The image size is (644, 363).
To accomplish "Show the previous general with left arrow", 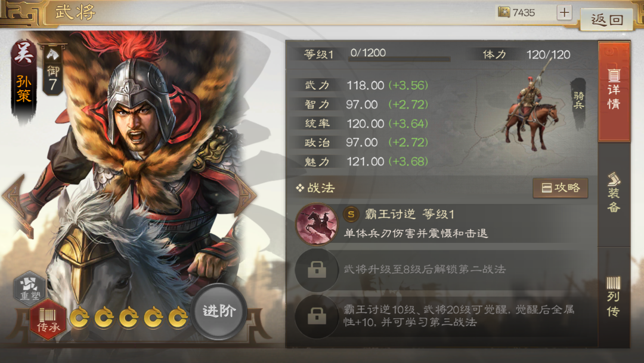I will point(14,196).
